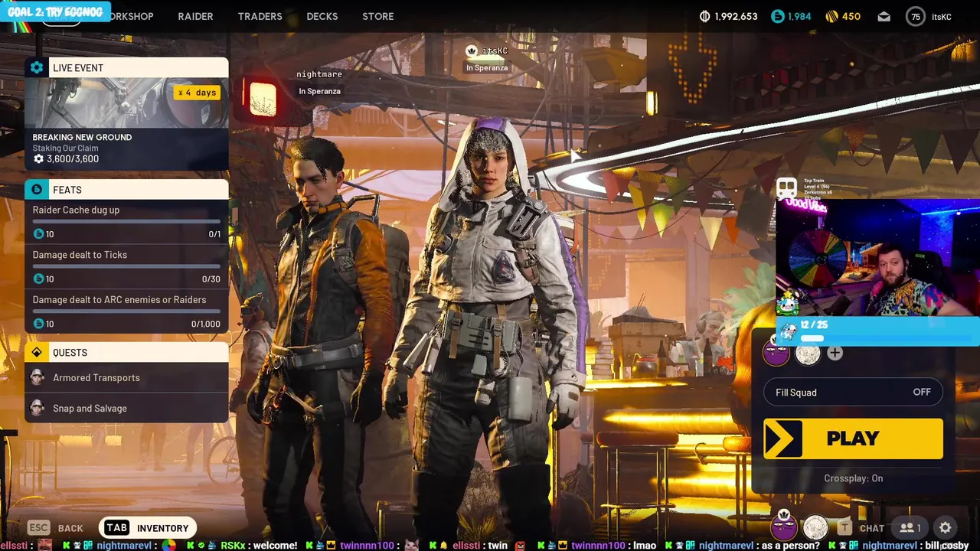
Task: Click the Snap and Salvage trader portrait
Action: (x=37, y=408)
